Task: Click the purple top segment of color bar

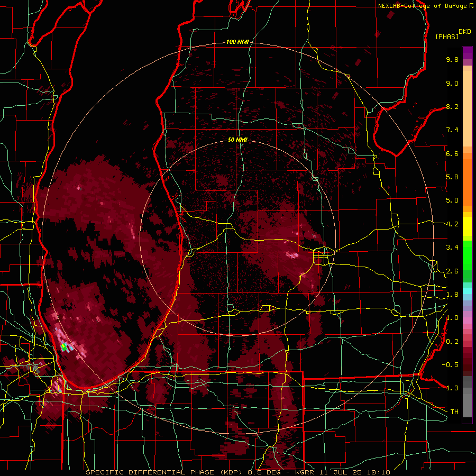Action: 467,53
